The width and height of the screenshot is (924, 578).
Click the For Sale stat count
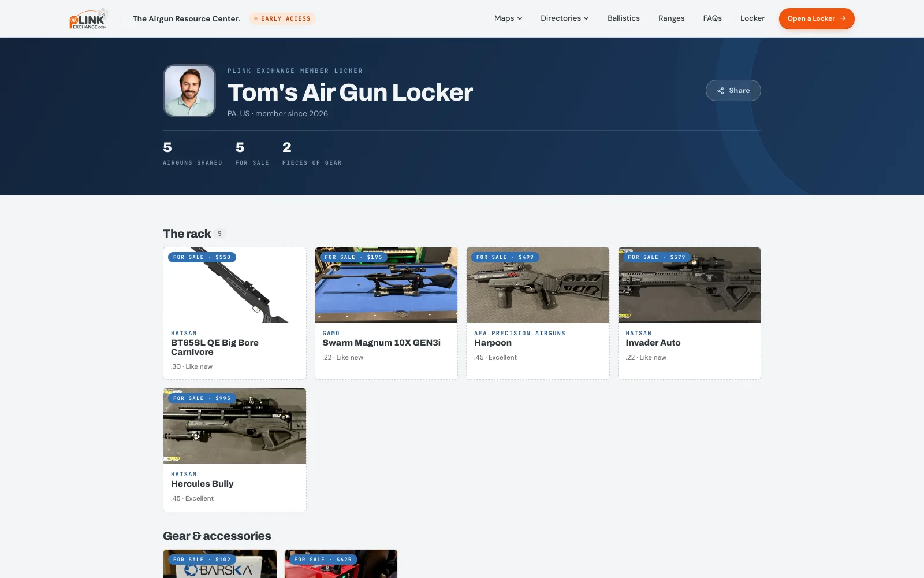click(252, 154)
